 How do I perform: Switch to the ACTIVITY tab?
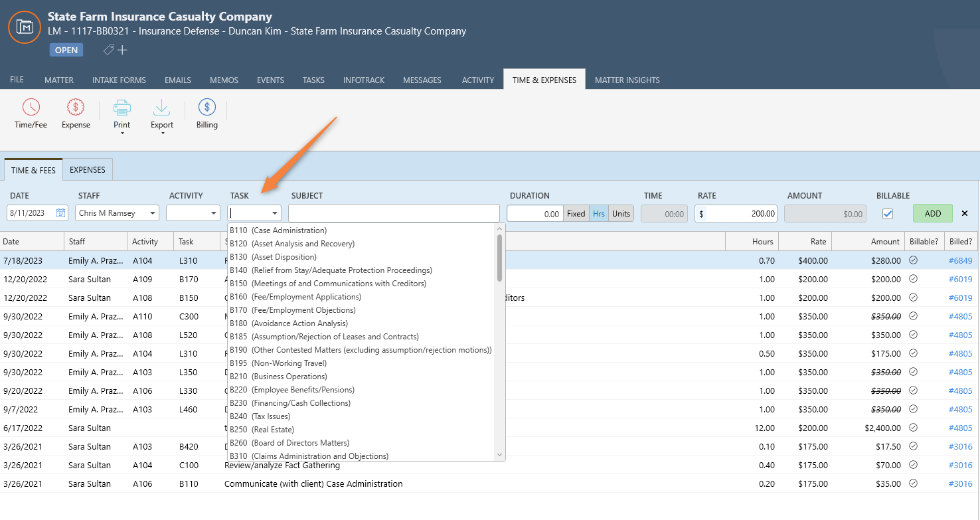pos(478,80)
